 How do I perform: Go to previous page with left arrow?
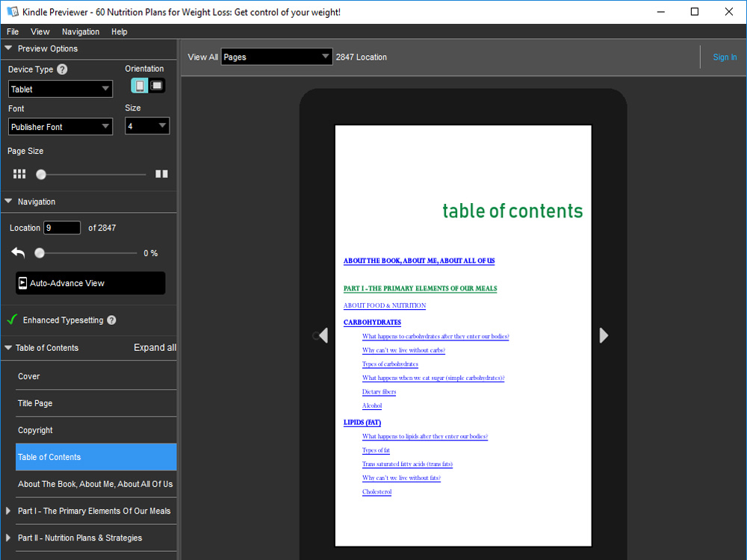[x=323, y=335]
